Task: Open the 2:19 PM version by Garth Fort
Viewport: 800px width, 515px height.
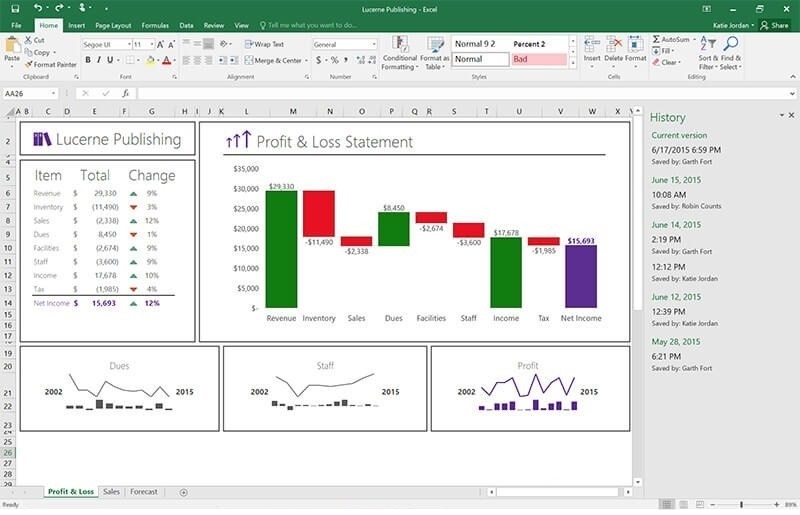Action: [x=682, y=244]
